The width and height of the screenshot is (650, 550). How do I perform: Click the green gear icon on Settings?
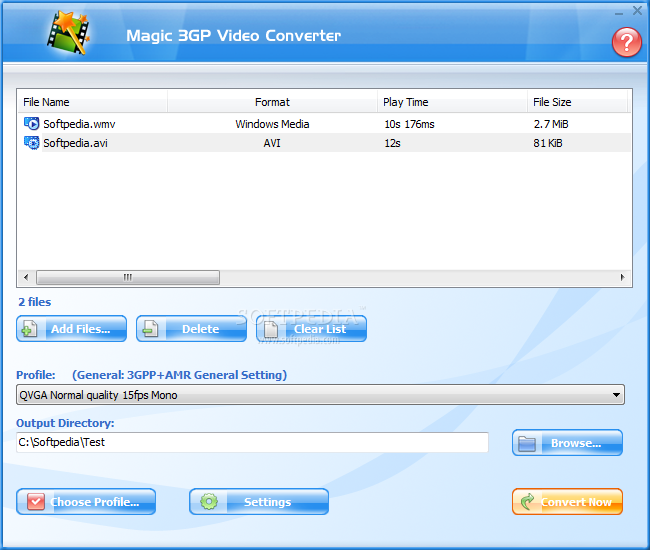[x=209, y=502]
